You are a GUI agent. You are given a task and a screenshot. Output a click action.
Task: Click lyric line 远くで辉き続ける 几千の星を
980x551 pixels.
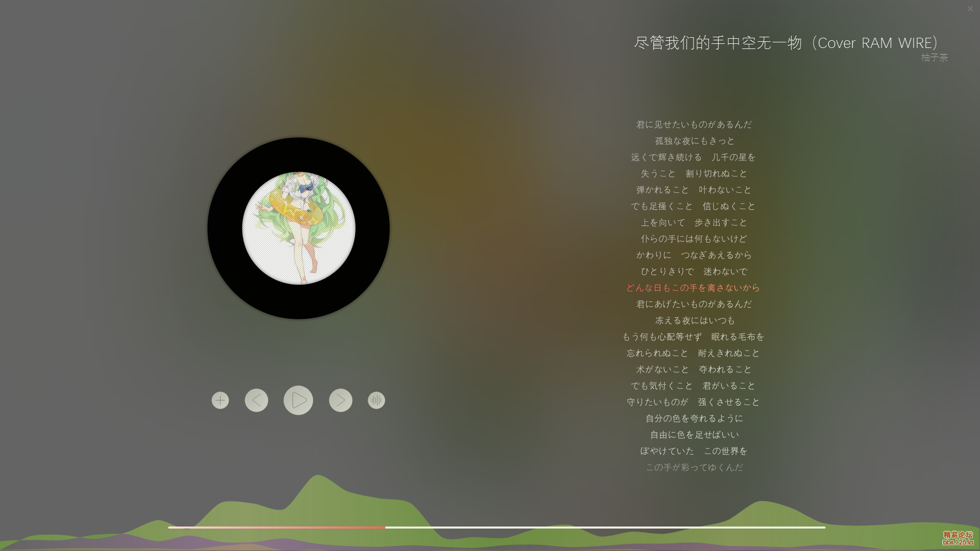(693, 157)
